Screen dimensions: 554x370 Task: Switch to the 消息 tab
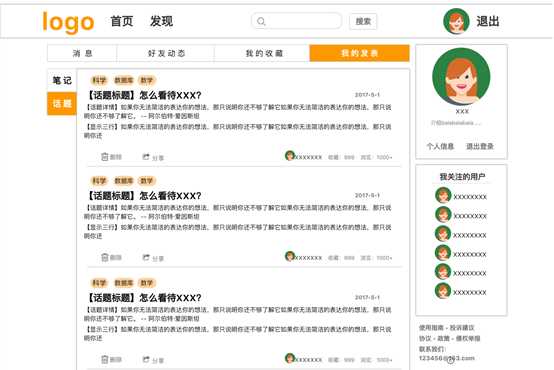(82, 53)
